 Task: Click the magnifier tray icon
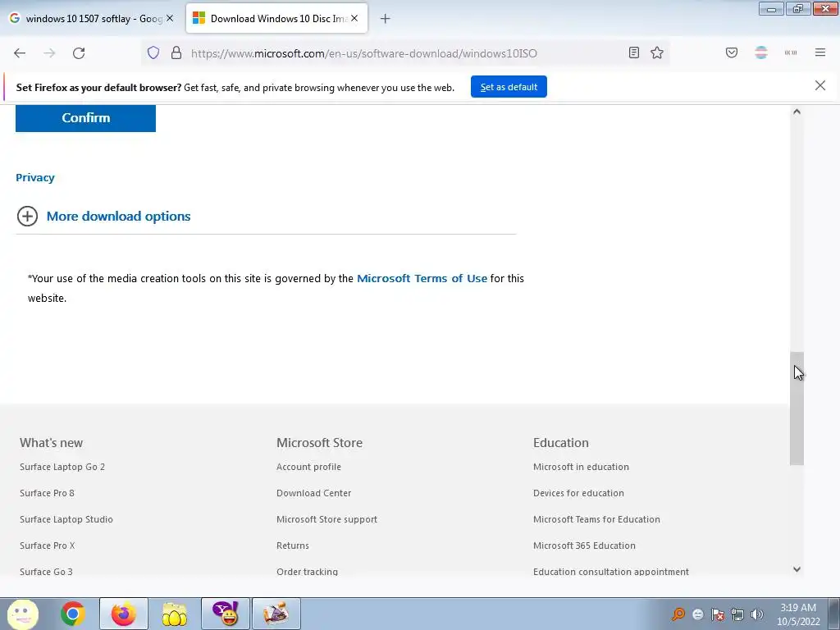point(678,614)
